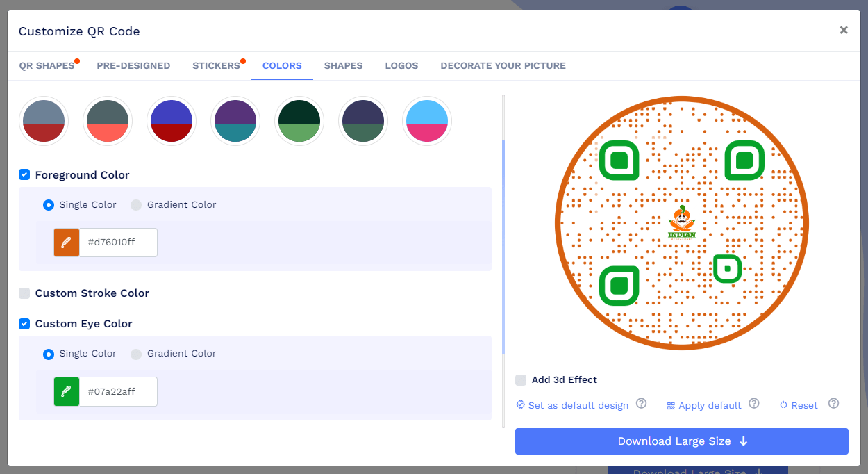Open the foreground color picker eyedropper

click(x=65, y=243)
